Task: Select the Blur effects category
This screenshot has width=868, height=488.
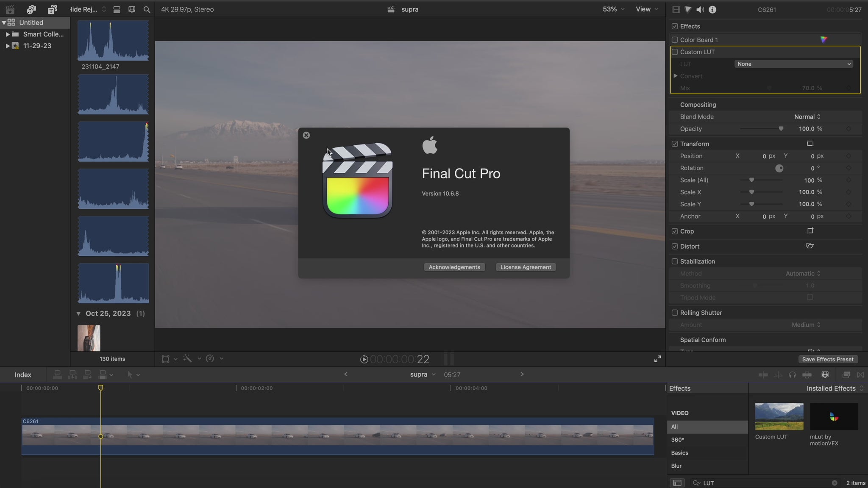Action: pyautogui.click(x=707, y=466)
